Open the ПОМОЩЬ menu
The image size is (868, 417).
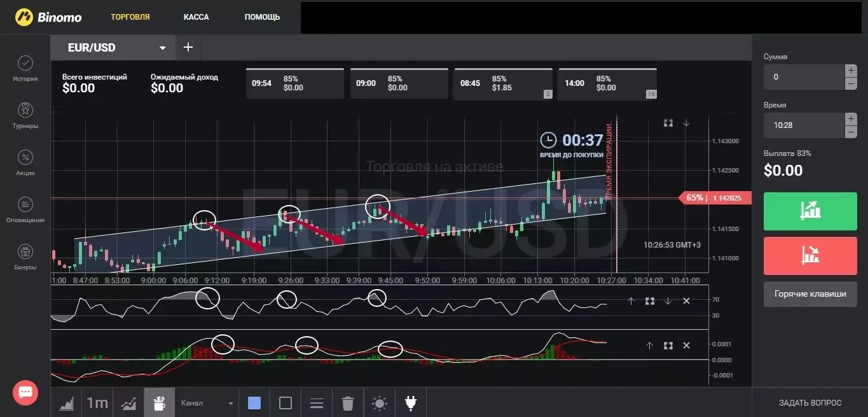point(262,17)
